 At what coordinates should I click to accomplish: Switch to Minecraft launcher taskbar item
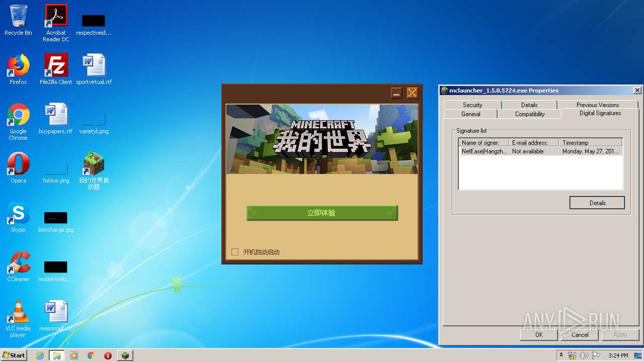(x=125, y=355)
